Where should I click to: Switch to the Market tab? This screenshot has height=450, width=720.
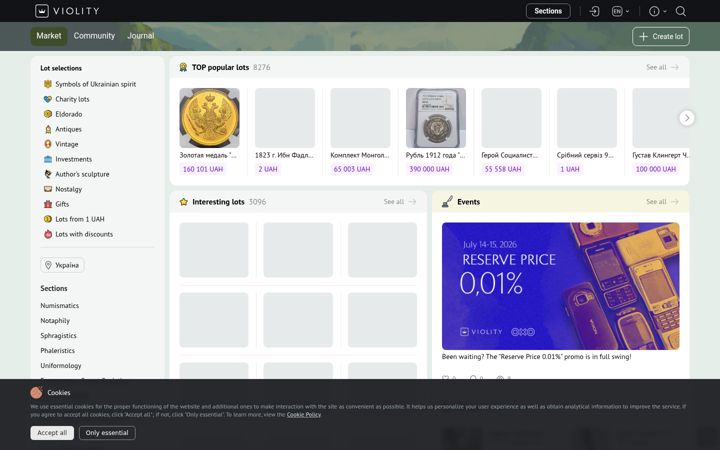pyautogui.click(x=49, y=36)
